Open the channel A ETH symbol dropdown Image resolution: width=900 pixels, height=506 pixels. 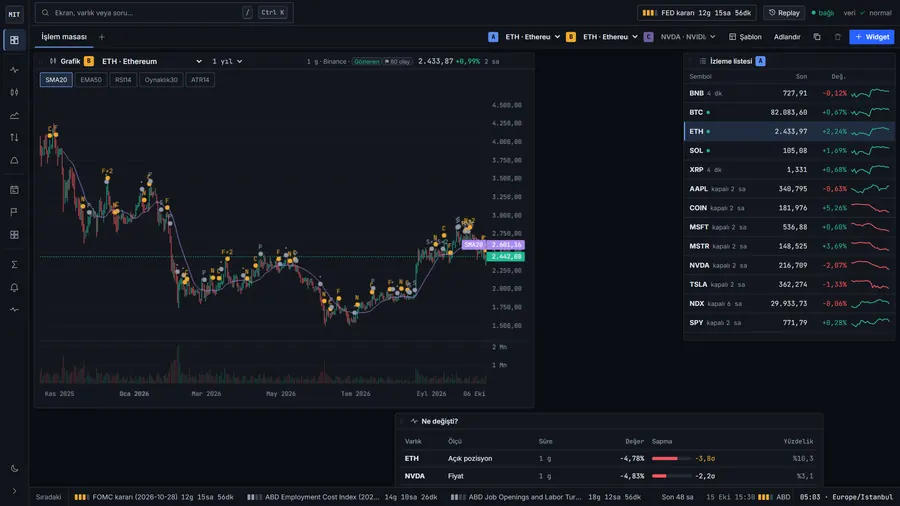tap(532, 37)
